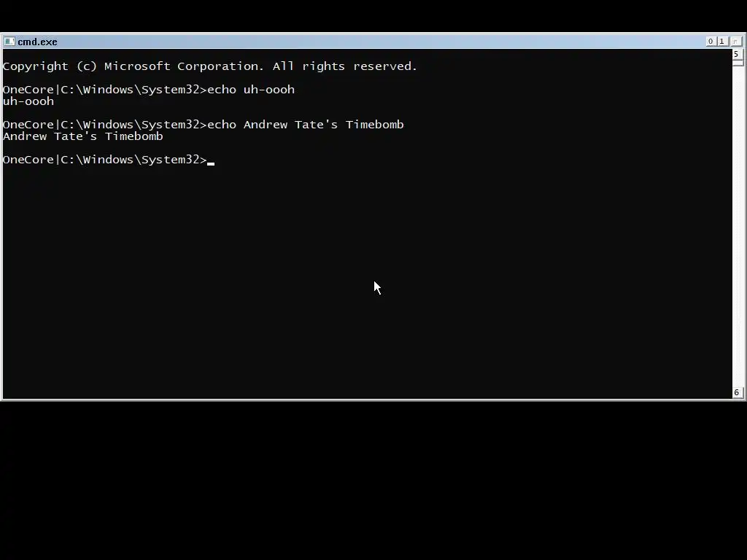Click the "Andrew Tate's Timebomb" output line
The height and width of the screenshot is (560, 747).
pyautogui.click(x=83, y=136)
